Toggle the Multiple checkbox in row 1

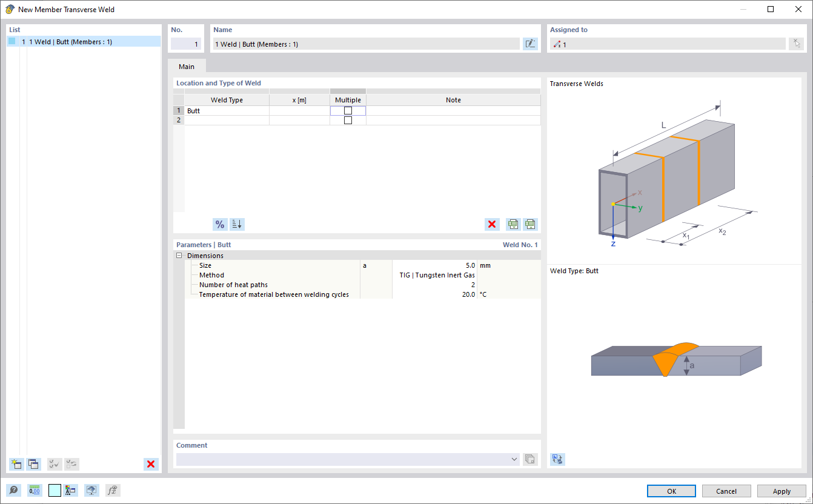(x=348, y=110)
